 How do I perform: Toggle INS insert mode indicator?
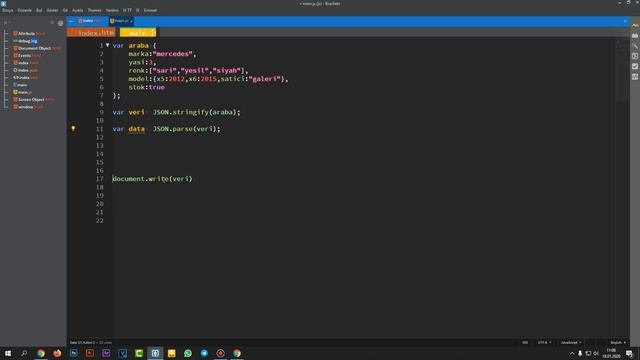point(525,342)
